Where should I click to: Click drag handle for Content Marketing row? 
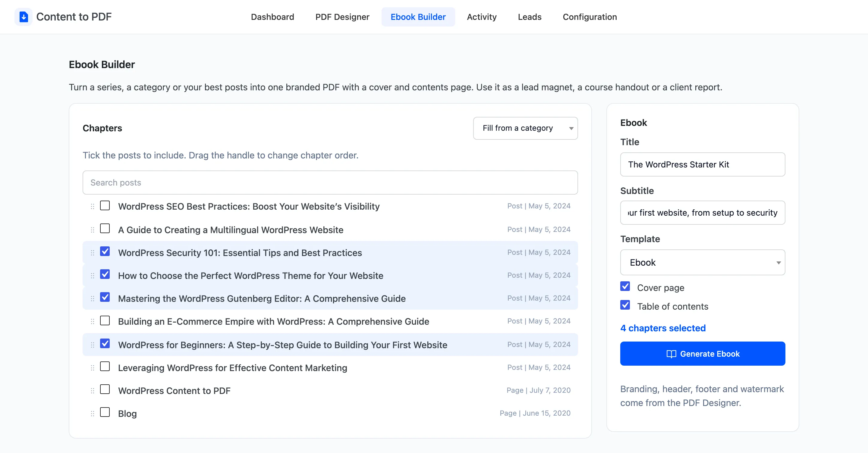coord(92,368)
